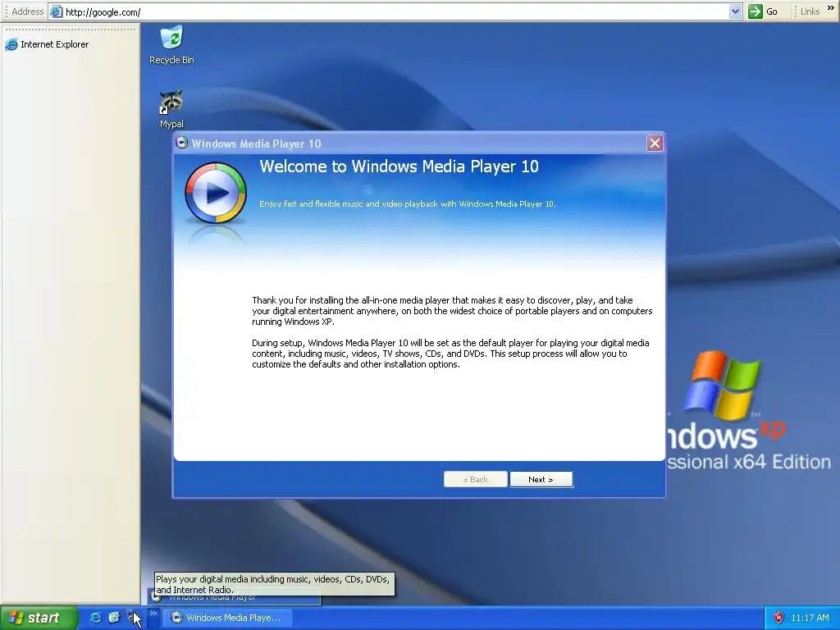
Task: Click the "Thank you for installing" paragraph
Action: pyautogui.click(x=452, y=311)
